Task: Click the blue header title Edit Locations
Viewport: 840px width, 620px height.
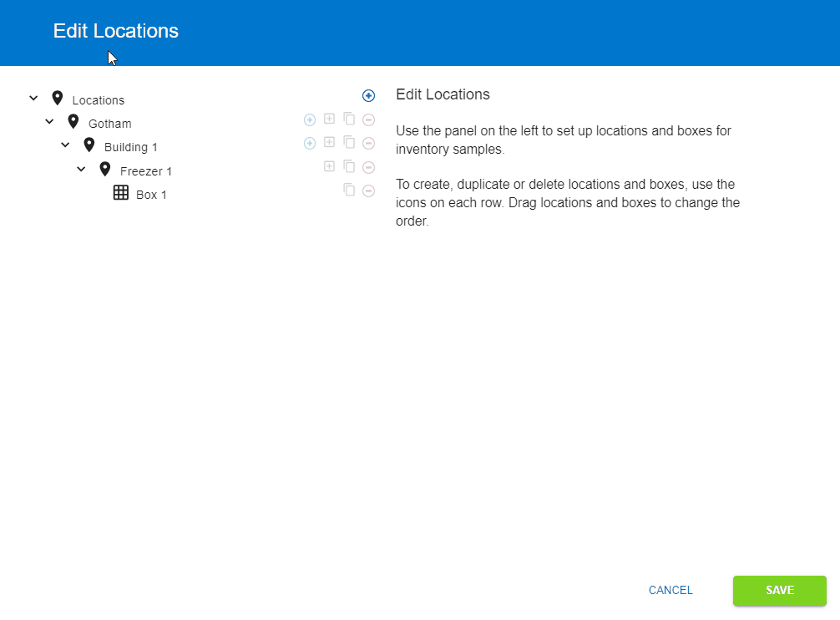Action: [x=116, y=31]
